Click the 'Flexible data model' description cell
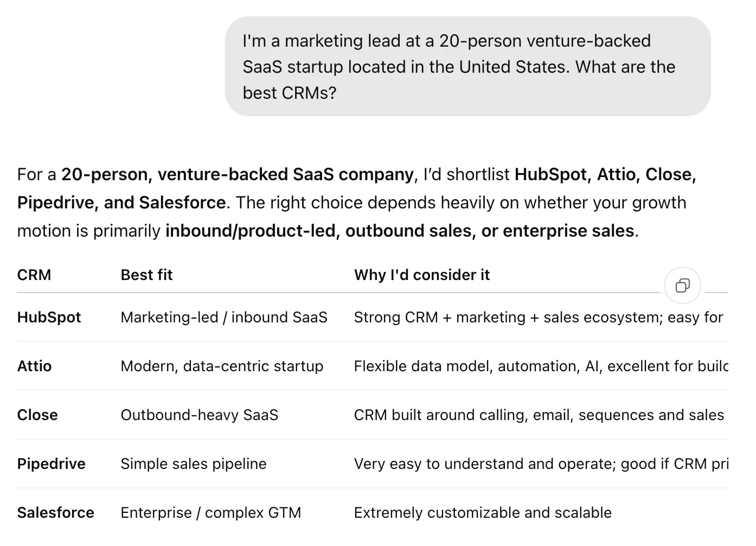Screen dimensions: 756x546 [541, 366]
